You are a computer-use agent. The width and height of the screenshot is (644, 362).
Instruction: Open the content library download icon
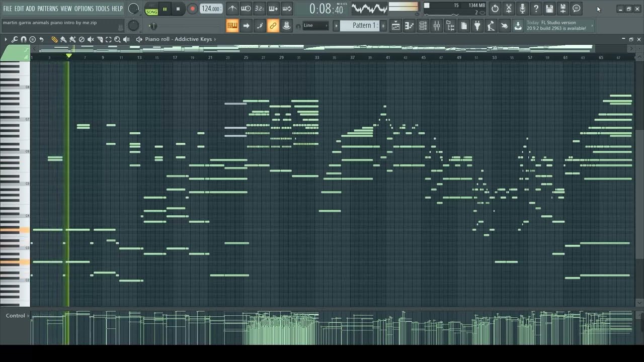point(518,26)
